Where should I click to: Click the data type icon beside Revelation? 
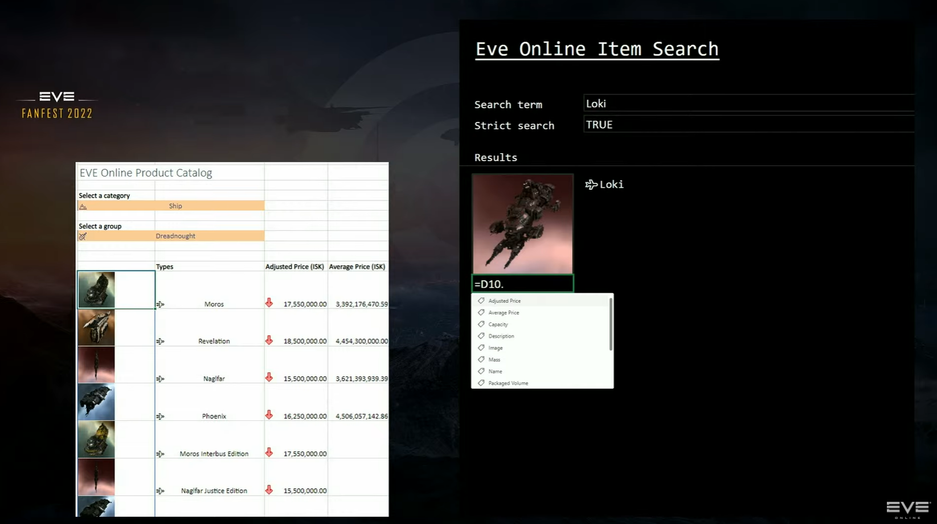click(160, 341)
